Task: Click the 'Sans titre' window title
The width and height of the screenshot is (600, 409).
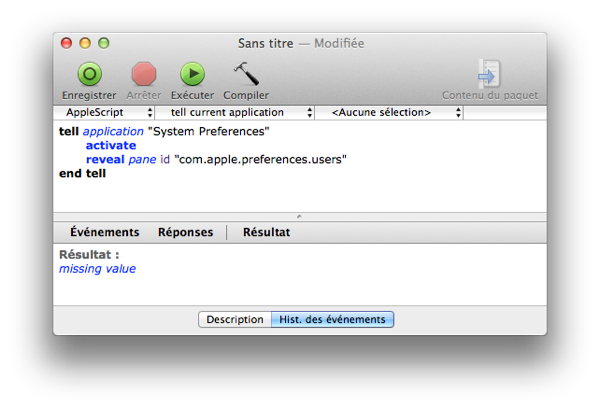Action: pos(266,44)
